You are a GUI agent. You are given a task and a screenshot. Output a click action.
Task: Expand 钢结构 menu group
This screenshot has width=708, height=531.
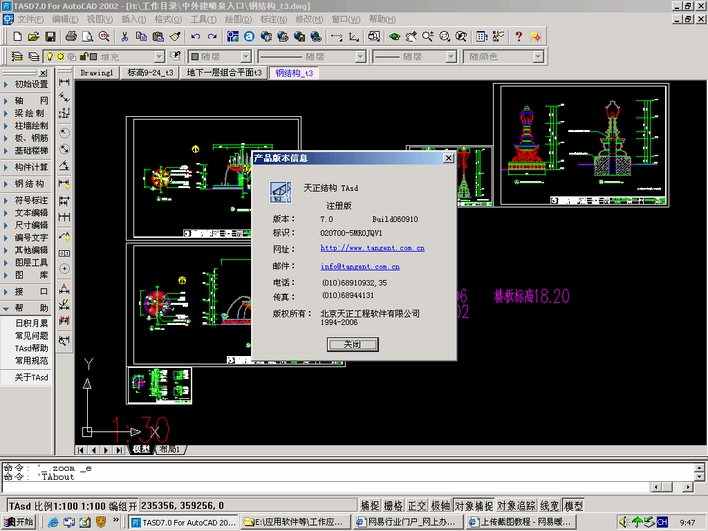(26, 184)
